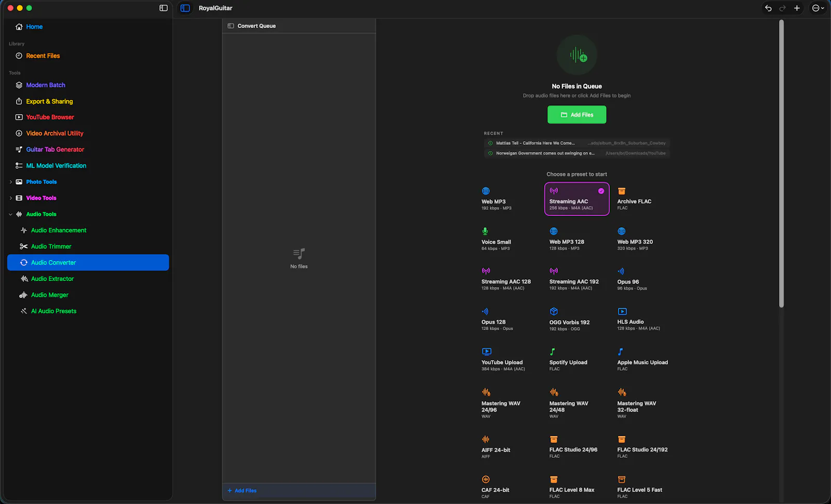This screenshot has width=831, height=504.
Task: Open the Audio Extractor tool
Action: tap(88, 279)
